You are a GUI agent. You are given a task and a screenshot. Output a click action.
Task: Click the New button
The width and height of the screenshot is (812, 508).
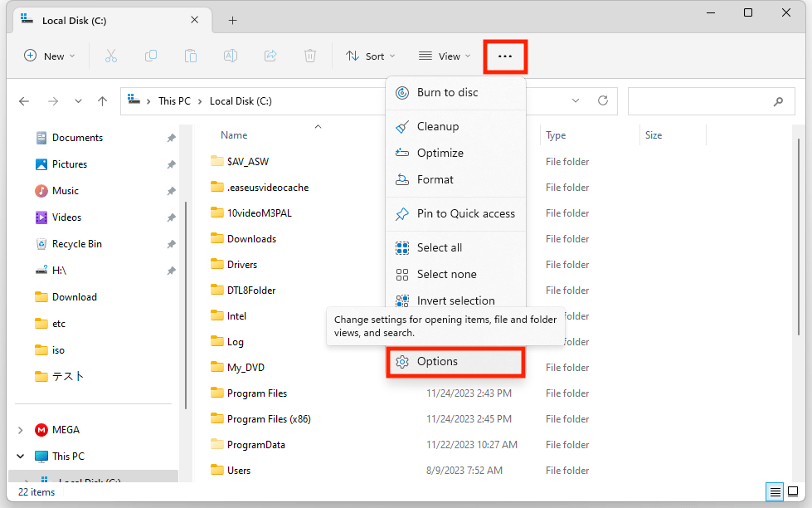click(49, 56)
